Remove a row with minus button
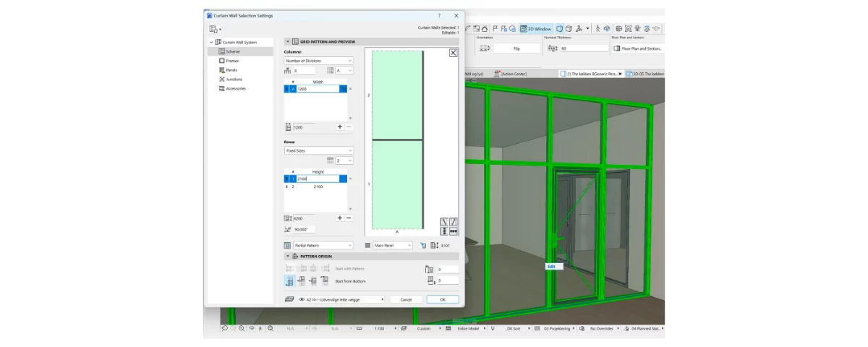 349,218
